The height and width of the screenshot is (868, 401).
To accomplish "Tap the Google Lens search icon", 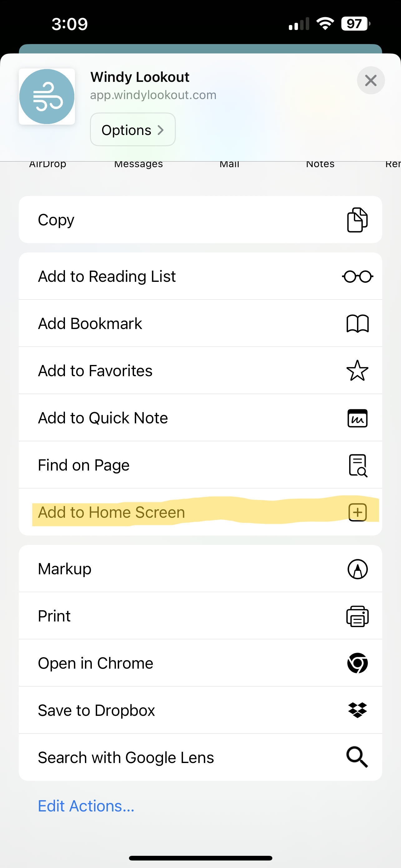I will point(357,757).
